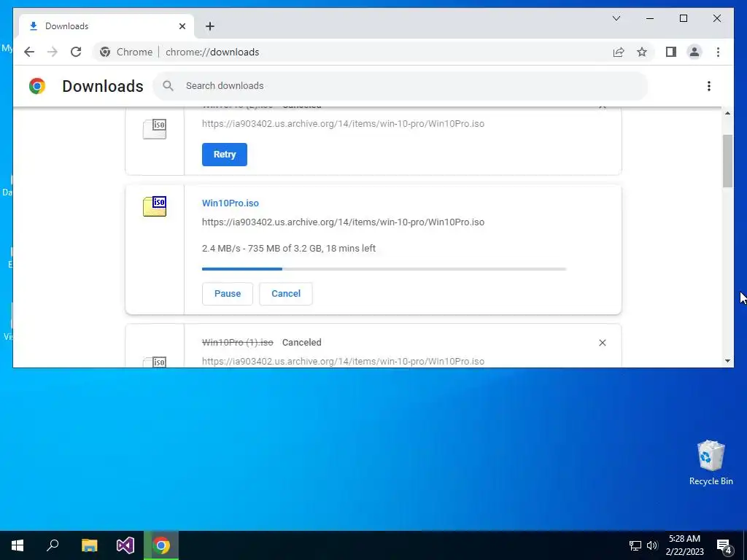Open the tab search chevron

tap(616, 18)
